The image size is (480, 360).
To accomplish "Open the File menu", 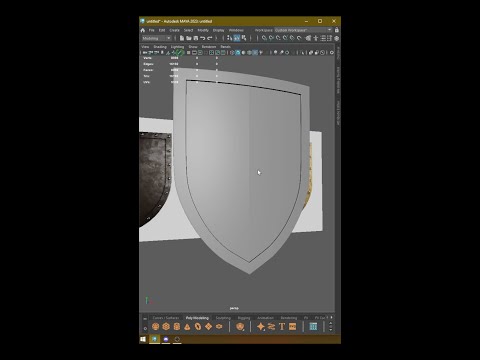I will [152, 30].
